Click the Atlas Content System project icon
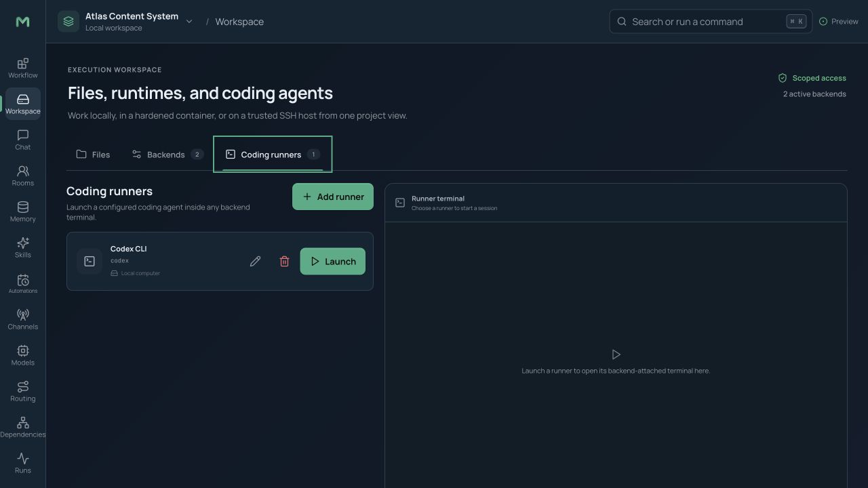This screenshot has width=868, height=488. [x=68, y=22]
